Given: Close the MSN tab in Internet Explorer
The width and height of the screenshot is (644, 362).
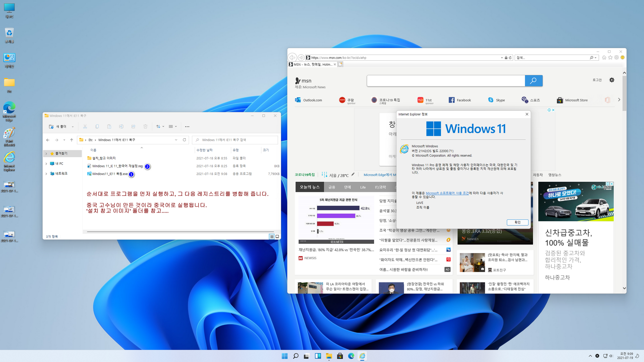Looking at the screenshot, I should pyautogui.click(x=335, y=65).
